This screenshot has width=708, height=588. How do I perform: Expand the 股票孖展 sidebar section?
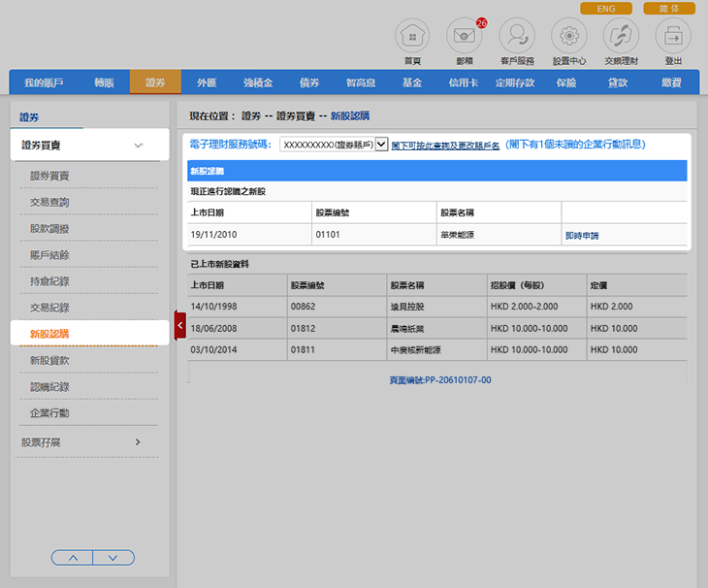138,442
